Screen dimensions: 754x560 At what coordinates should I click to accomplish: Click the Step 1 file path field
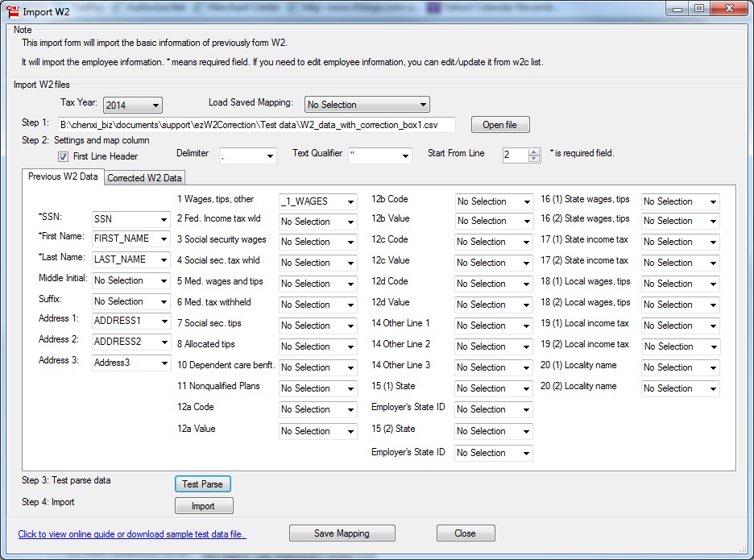256,125
